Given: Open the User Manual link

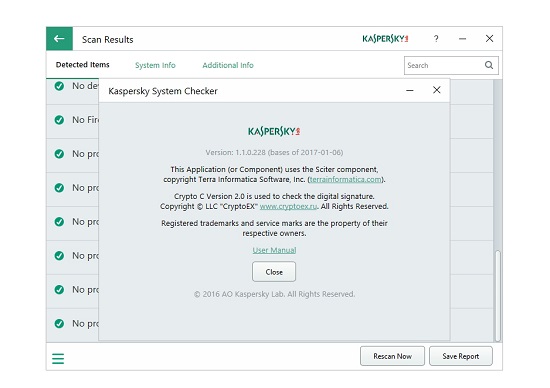Looking at the screenshot, I should [274, 250].
